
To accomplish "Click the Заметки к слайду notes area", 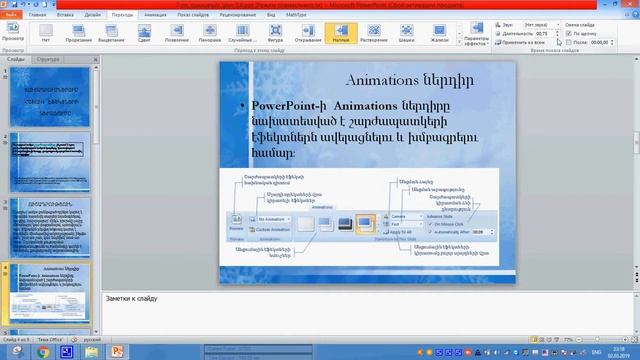I will [x=367, y=313].
